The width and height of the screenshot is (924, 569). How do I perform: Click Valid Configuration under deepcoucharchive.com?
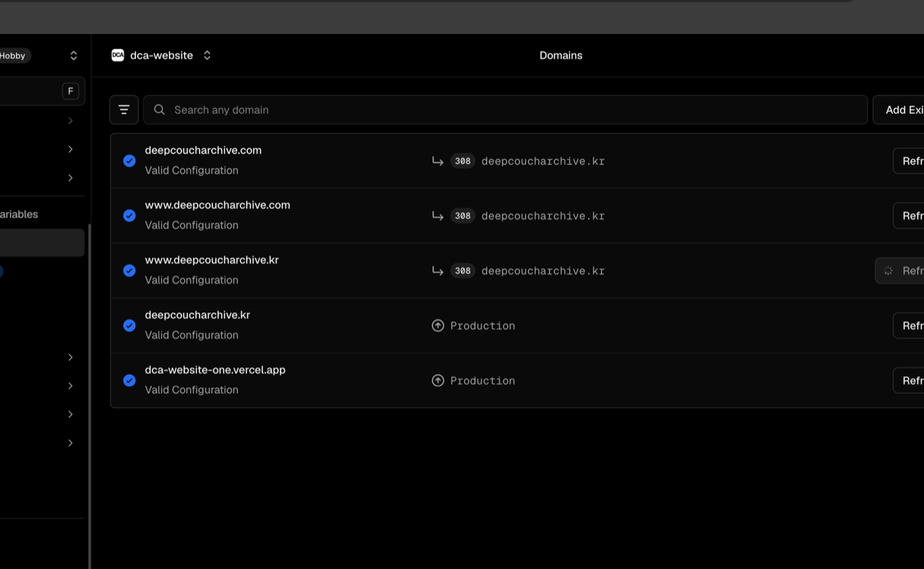(192, 171)
